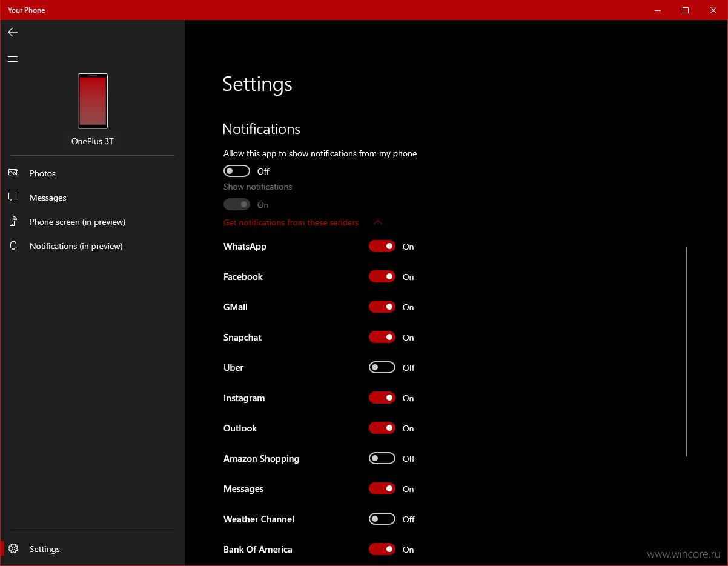Click the OnePlus 3T phone image

coord(93,101)
